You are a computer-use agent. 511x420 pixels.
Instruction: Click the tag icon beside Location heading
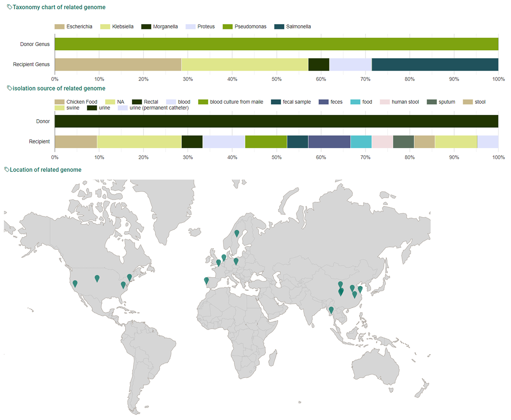point(7,170)
